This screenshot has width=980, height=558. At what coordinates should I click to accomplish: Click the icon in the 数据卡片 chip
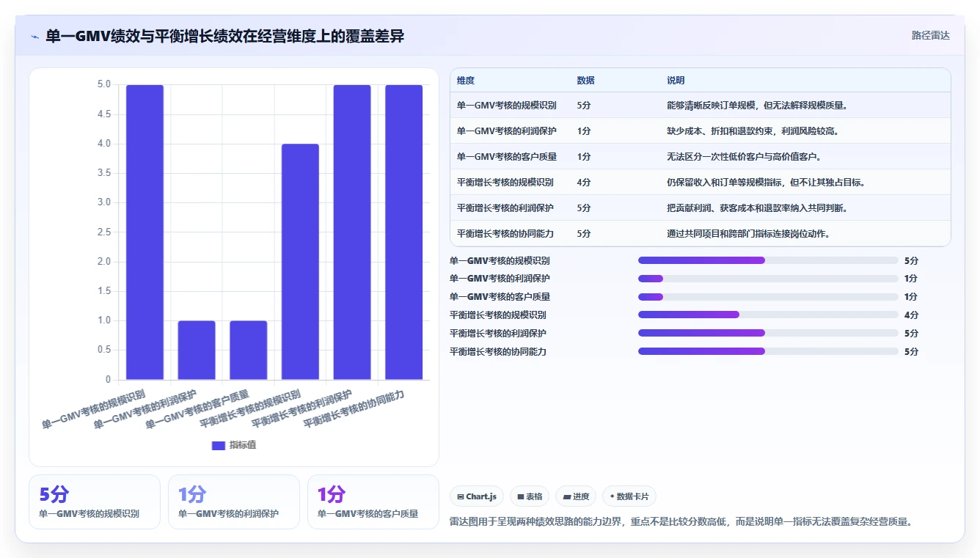click(x=612, y=496)
